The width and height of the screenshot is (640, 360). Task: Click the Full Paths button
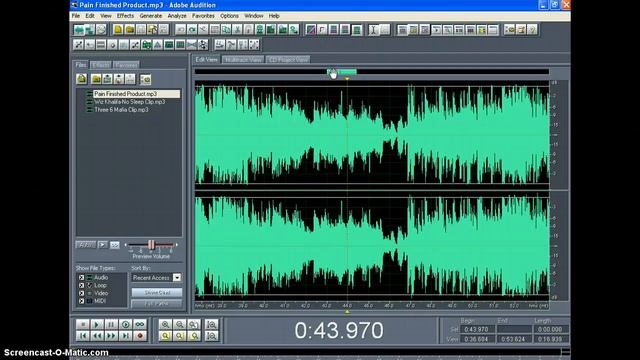(x=157, y=304)
